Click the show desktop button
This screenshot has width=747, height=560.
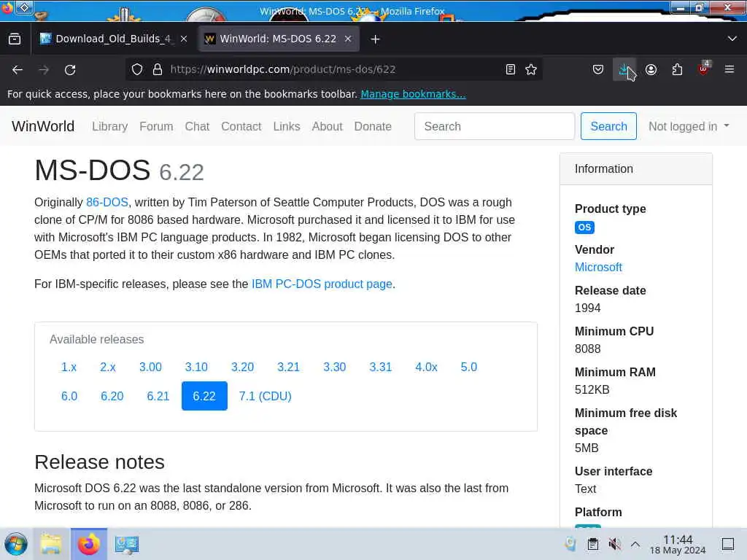(x=728, y=544)
